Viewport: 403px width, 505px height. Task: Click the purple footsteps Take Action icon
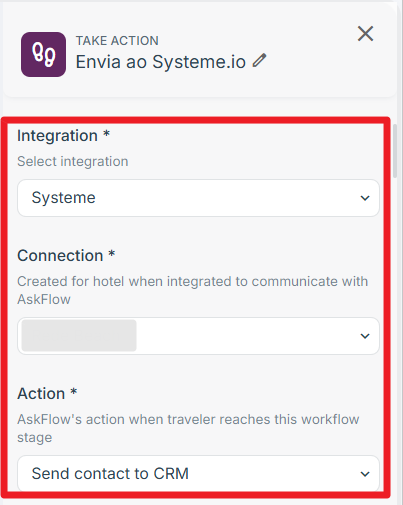coord(43,54)
